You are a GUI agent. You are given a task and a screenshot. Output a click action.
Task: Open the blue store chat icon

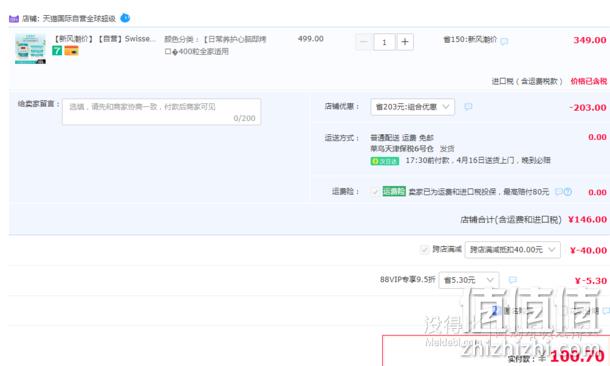click(125, 18)
